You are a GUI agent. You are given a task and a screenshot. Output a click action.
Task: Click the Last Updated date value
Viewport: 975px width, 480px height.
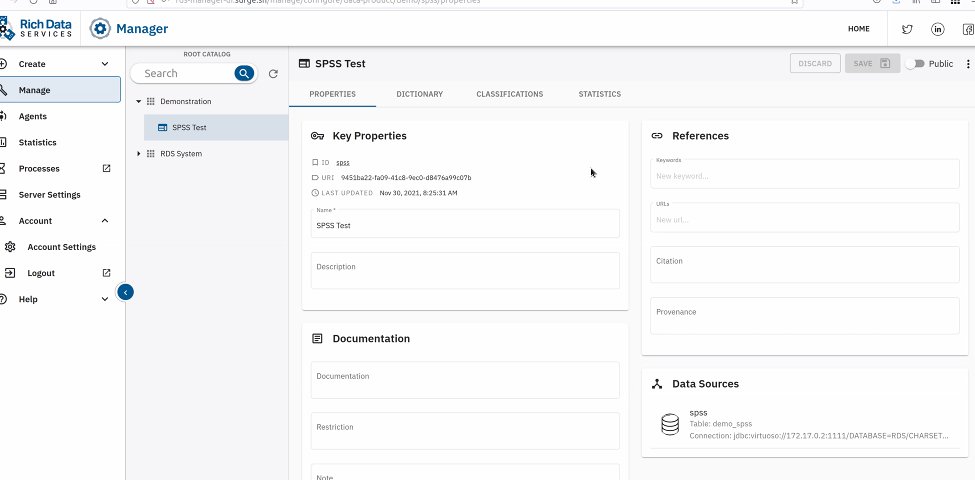[418, 193]
